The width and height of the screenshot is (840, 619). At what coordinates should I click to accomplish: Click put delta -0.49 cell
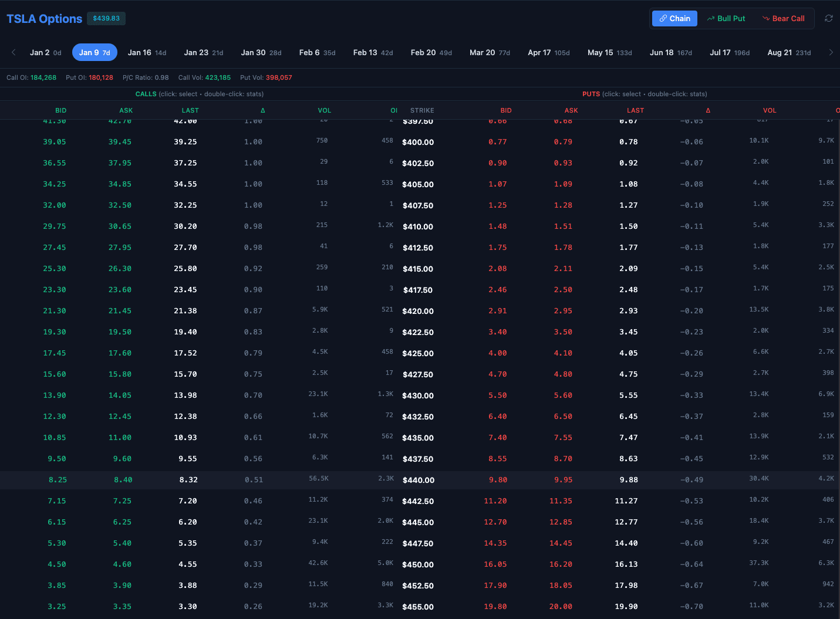click(x=691, y=480)
